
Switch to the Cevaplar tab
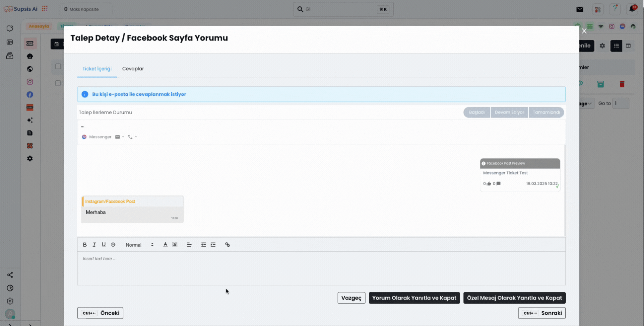(x=133, y=69)
